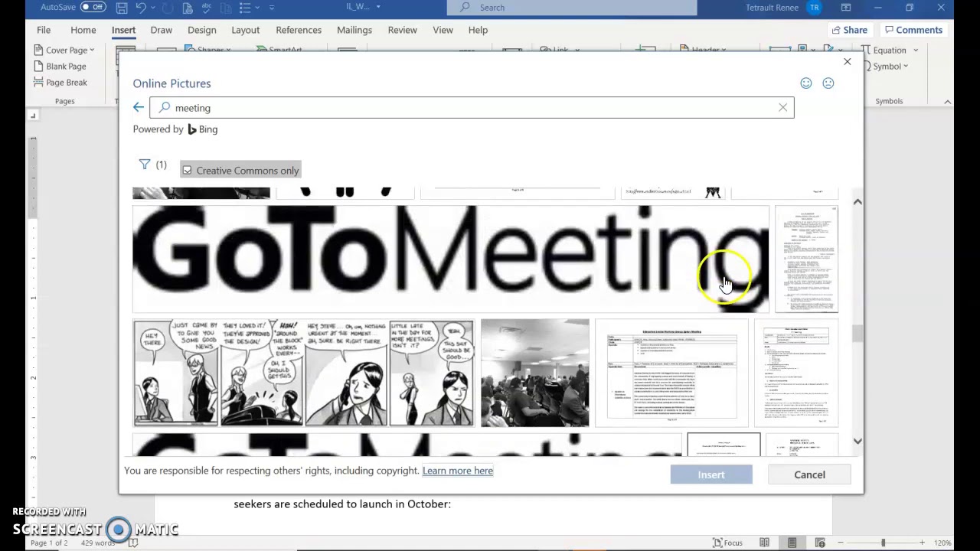The width and height of the screenshot is (980, 551).
Task: Click the Redo icon in quick access toolbar
Action: pyautogui.click(x=168, y=8)
